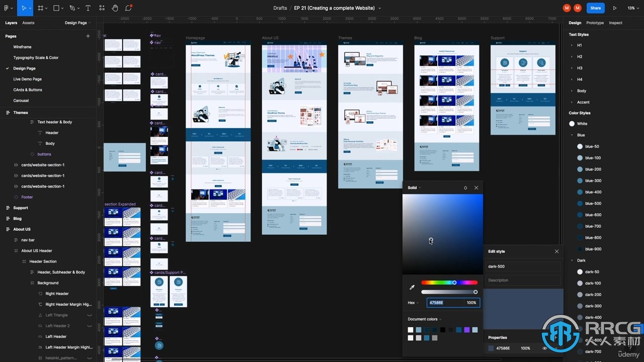Select the Hand tool
This screenshot has width=644, height=362.
tap(115, 8)
